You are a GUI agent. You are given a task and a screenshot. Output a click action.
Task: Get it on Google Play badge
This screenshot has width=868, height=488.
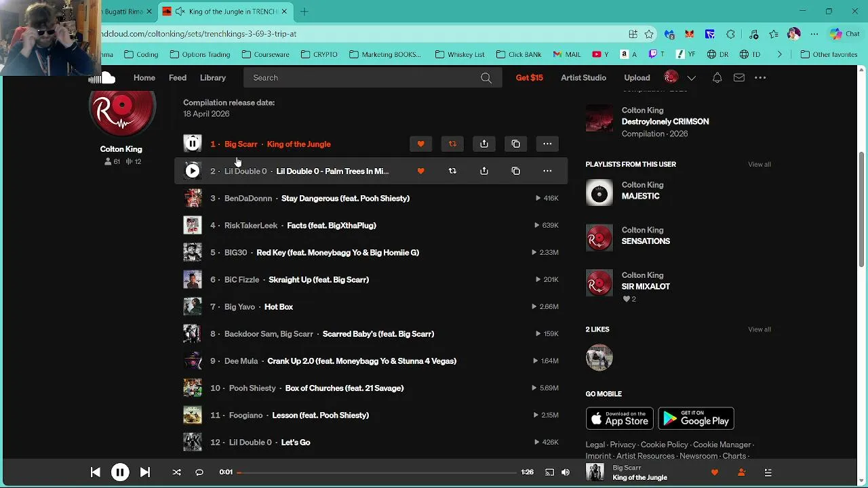696,418
